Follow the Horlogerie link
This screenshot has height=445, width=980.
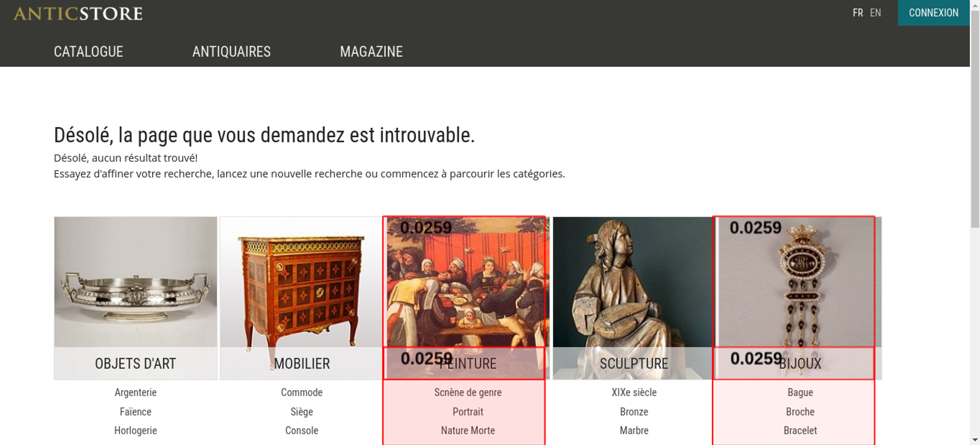(136, 430)
